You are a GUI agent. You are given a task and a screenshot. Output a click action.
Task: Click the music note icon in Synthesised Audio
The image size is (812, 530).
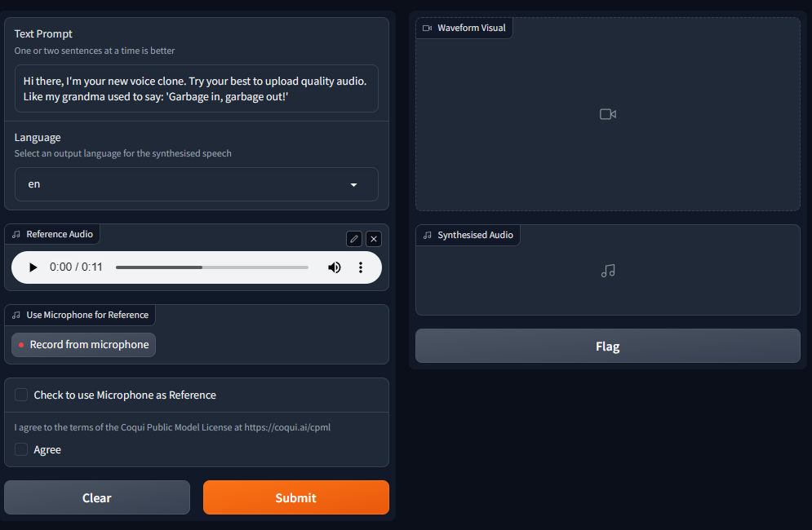click(x=607, y=270)
